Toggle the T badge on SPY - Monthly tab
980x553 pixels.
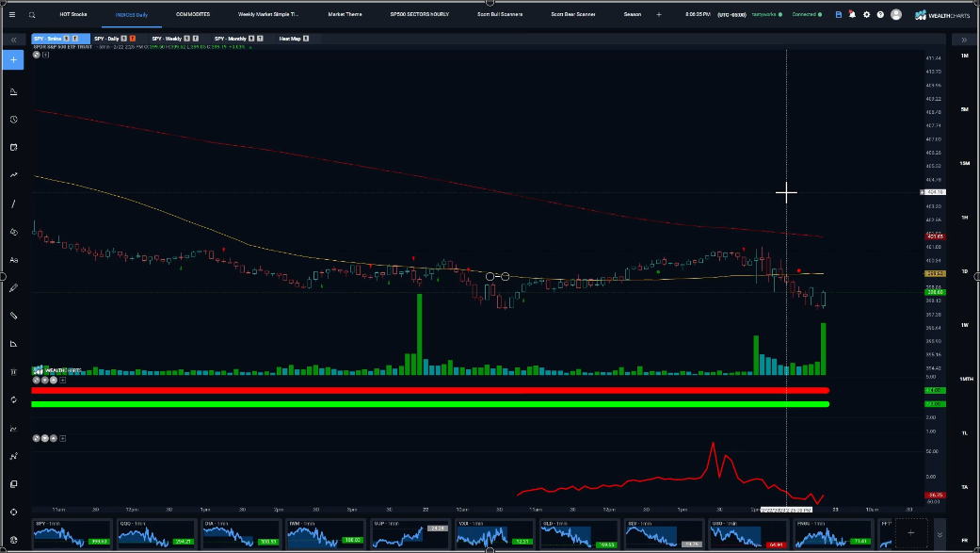click(x=260, y=39)
